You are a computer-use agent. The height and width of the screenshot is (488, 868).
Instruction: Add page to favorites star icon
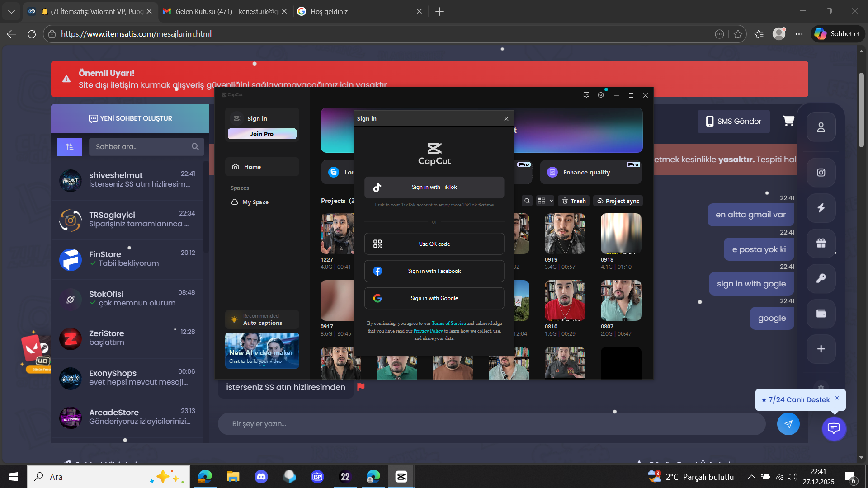pos(738,34)
